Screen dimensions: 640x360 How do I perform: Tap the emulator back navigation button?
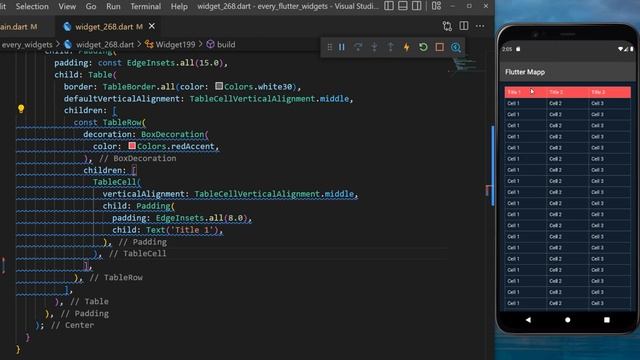[528, 320]
